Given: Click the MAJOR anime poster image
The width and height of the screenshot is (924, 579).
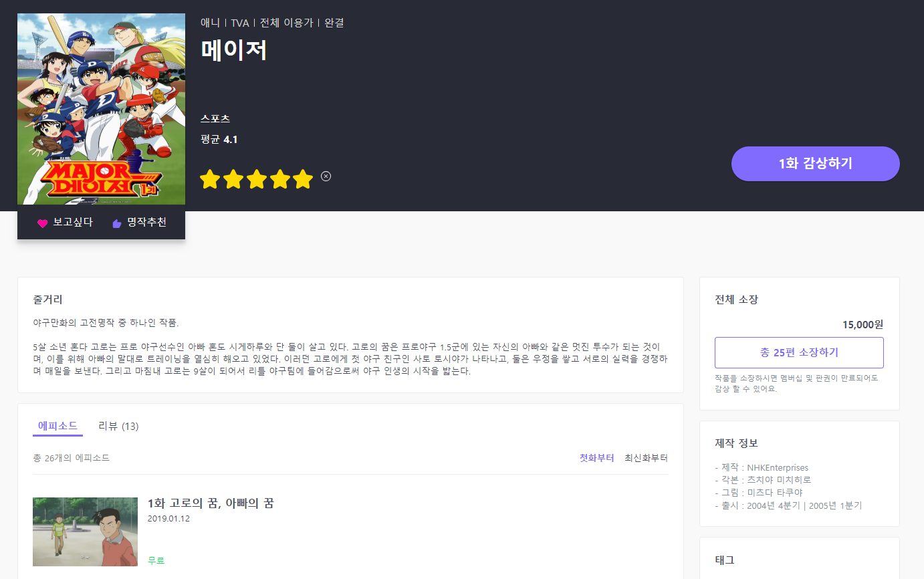Looking at the screenshot, I should [101, 109].
